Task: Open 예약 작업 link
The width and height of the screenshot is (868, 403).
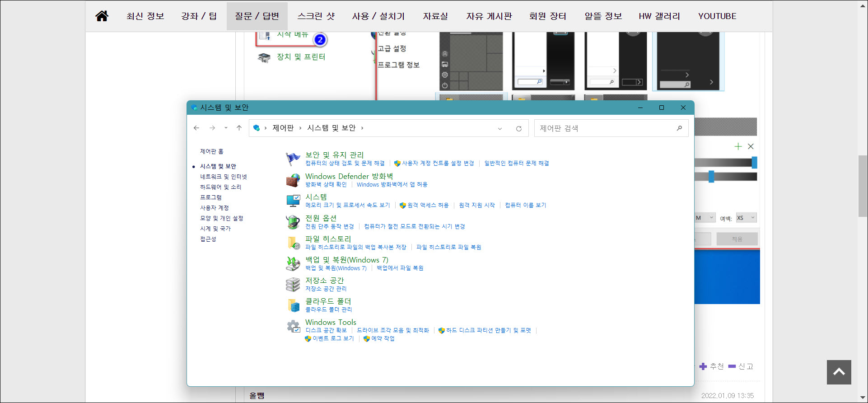Action: click(383, 338)
